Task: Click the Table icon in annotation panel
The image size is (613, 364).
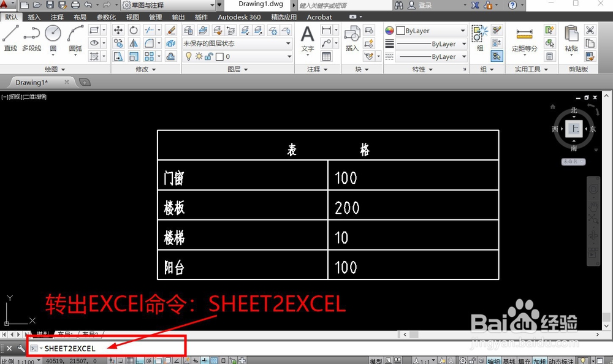Action: 327,56
